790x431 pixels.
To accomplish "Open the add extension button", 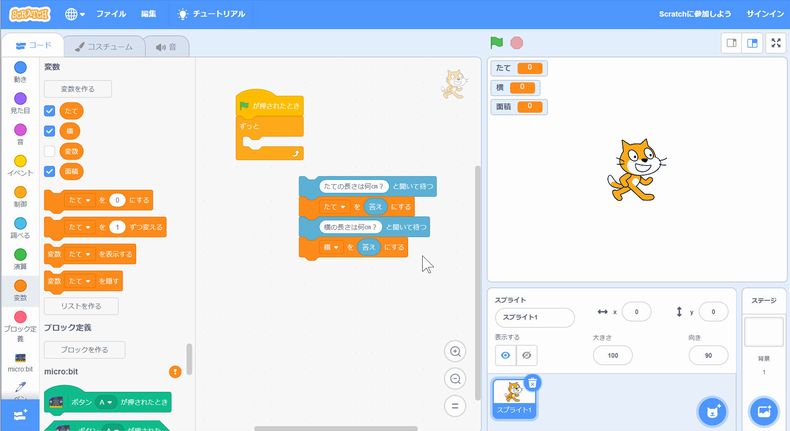I will [x=20, y=413].
